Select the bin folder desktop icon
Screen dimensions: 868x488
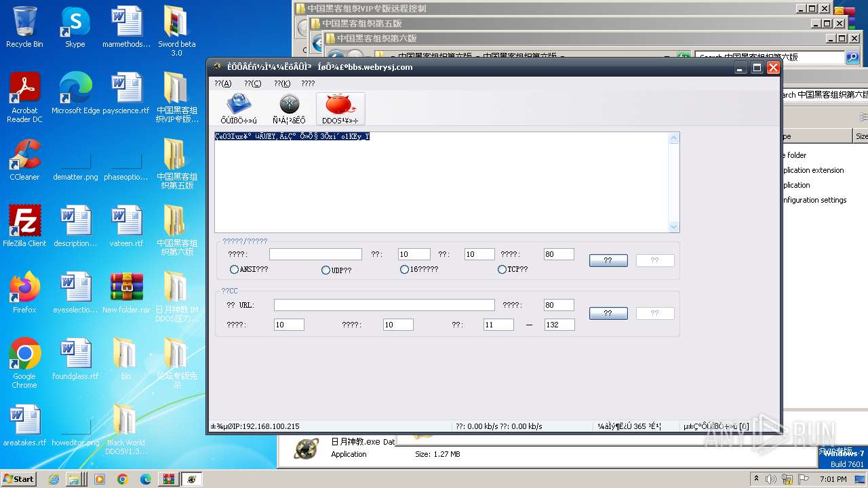coord(126,360)
